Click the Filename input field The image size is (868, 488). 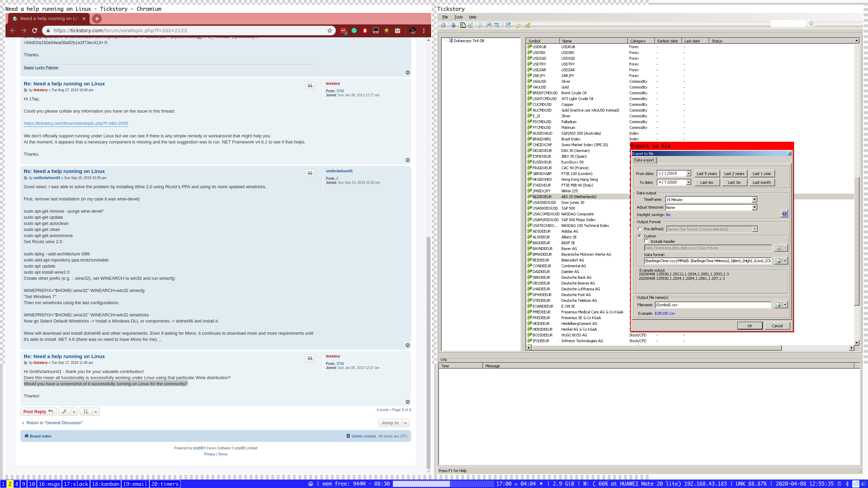click(x=713, y=305)
